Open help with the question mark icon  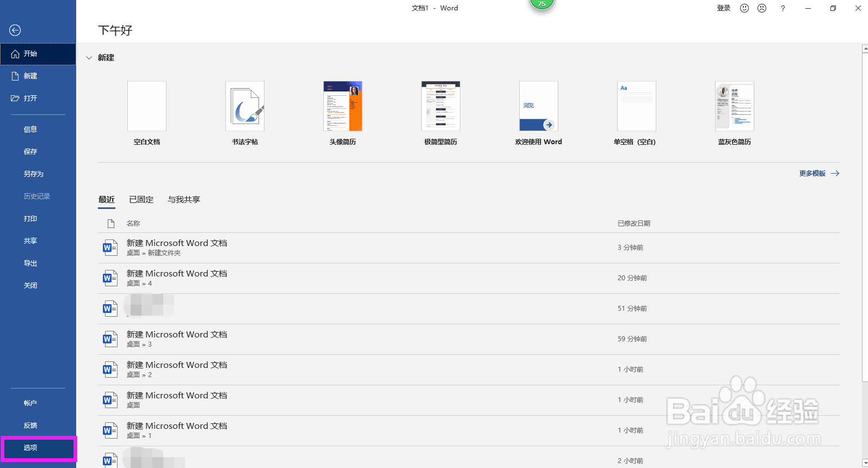tap(783, 8)
